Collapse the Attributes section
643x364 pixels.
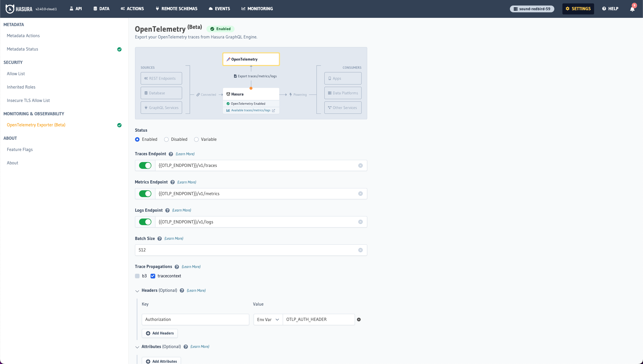coord(137,347)
